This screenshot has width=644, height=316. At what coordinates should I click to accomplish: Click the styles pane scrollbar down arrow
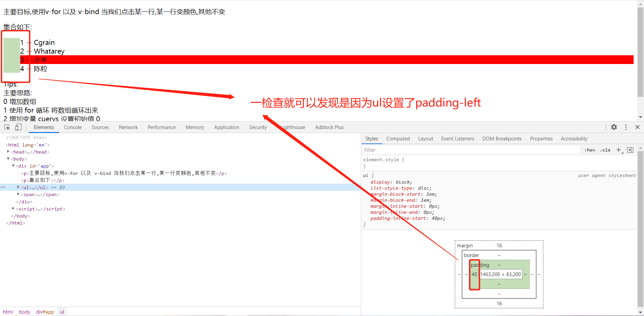640,313
